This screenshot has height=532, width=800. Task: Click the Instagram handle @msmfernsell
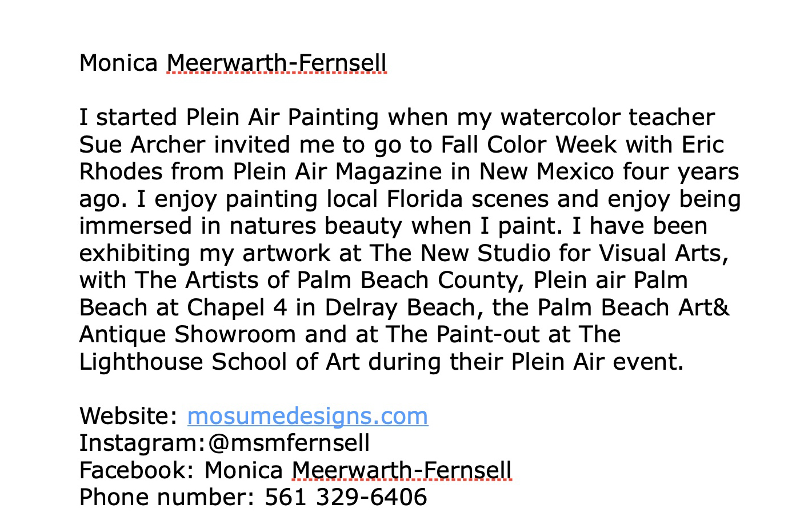pyautogui.click(x=289, y=443)
